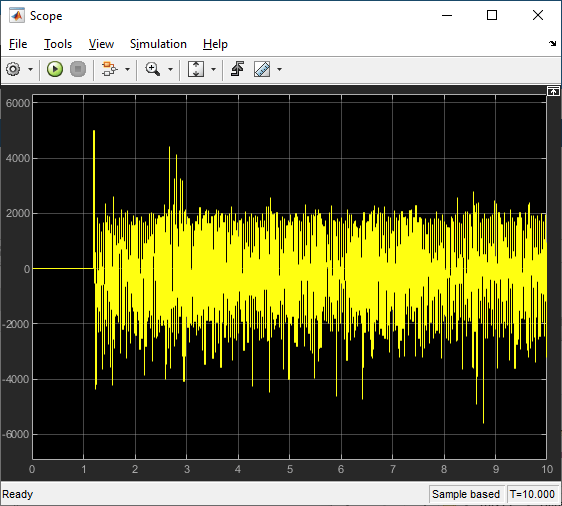Click the Highlight Simulink block icon
This screenshot has width=562, height=506.
[x=109, y=69]
